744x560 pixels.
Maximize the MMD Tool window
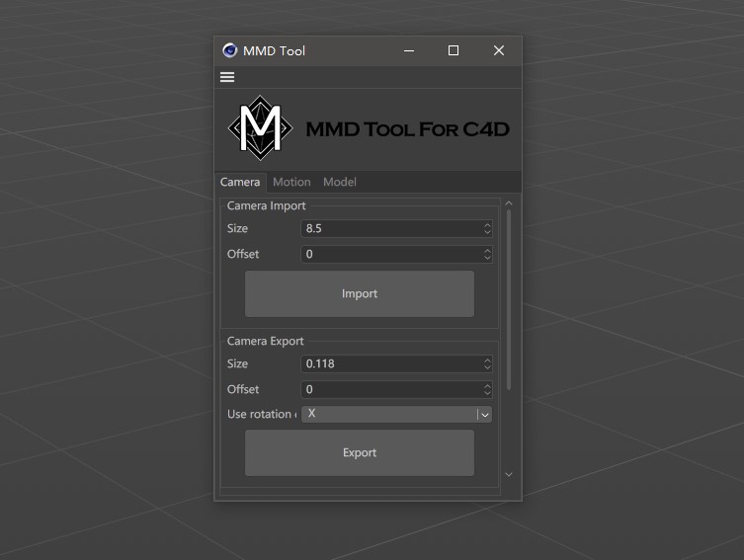454,50
